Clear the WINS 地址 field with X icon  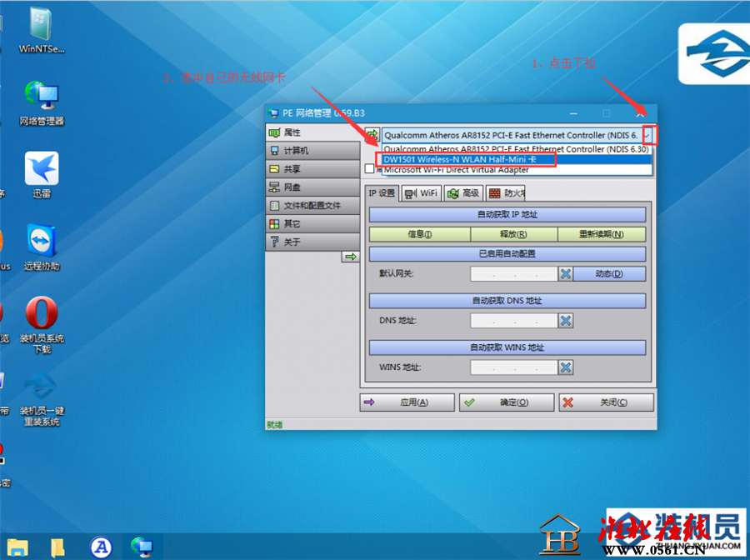point(565,367)
